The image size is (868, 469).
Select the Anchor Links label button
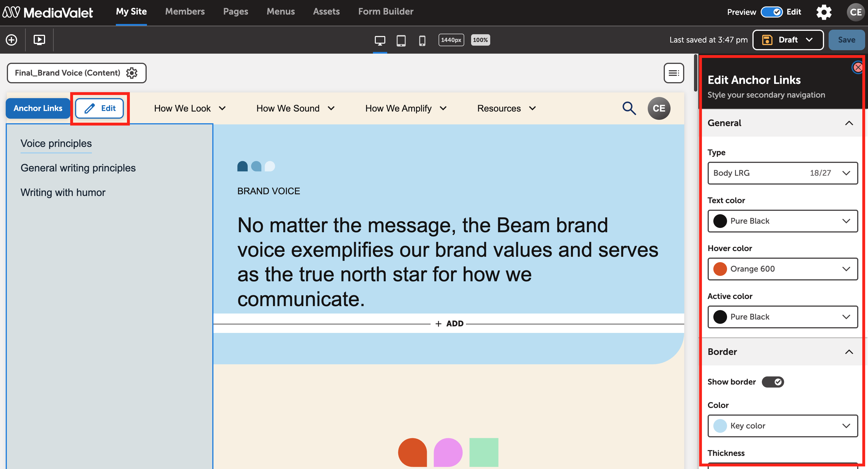(x=38, y=108)
